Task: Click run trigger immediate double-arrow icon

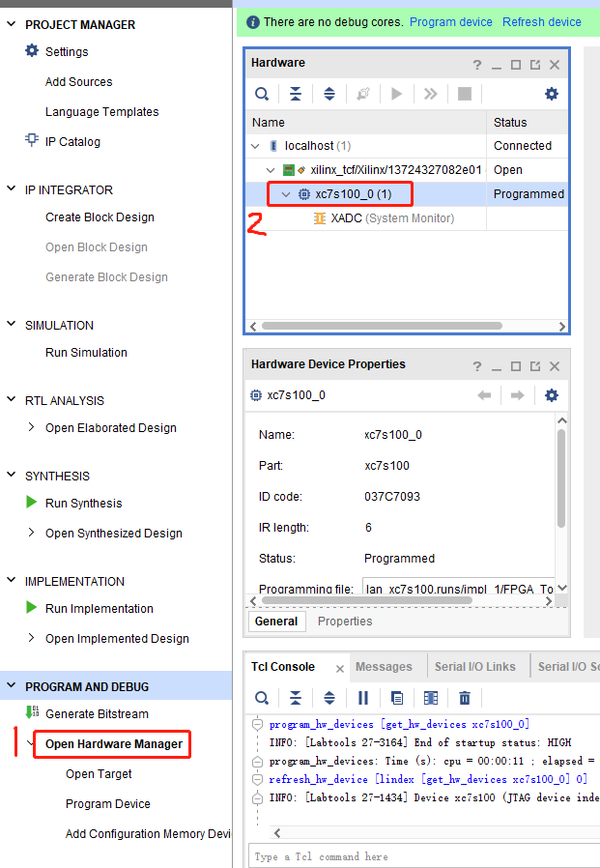Action: pyautogui.click(x=430, y=94)
